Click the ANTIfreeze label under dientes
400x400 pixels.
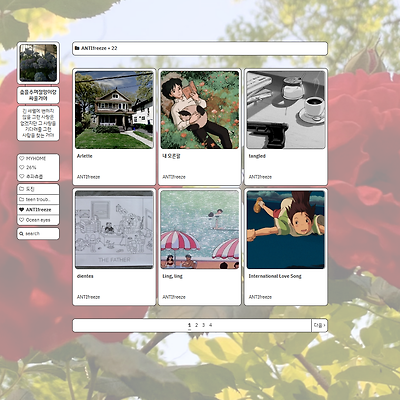(x=88, y=297)
